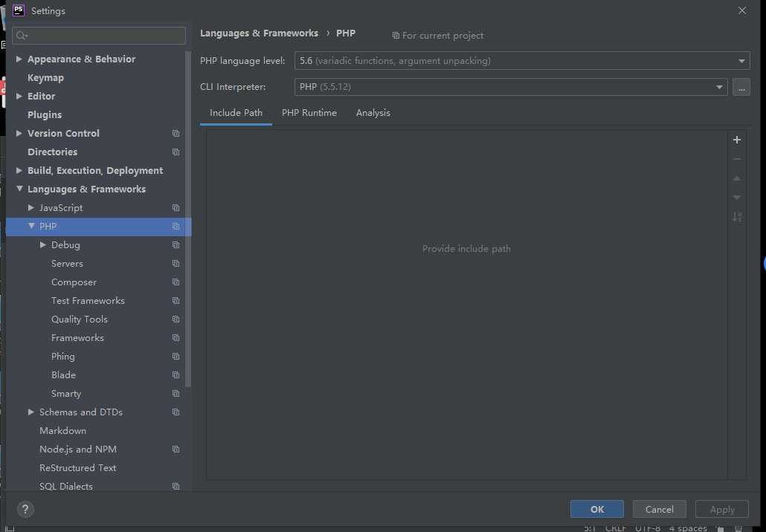Click the project-level icon beside Composer
The image size is (766, 532).
tap(176, 282)
